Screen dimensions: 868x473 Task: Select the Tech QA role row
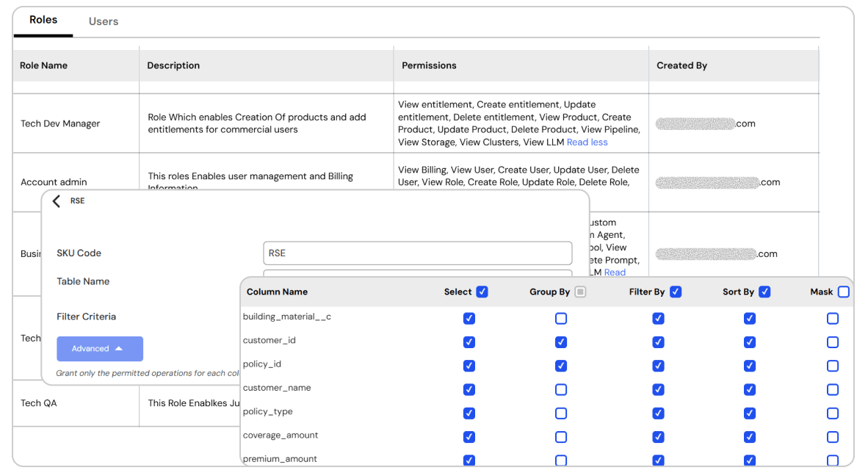[x=39, y=403]
